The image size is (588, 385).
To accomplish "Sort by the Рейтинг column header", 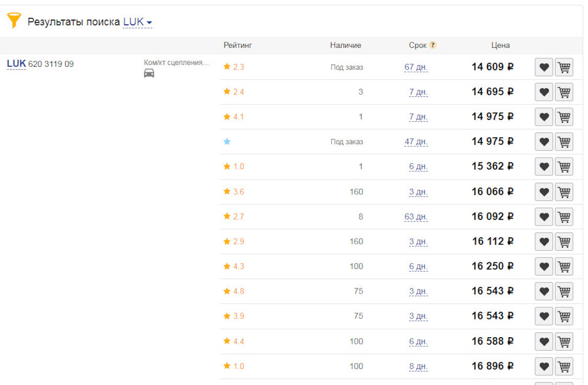I will [238, 45].
